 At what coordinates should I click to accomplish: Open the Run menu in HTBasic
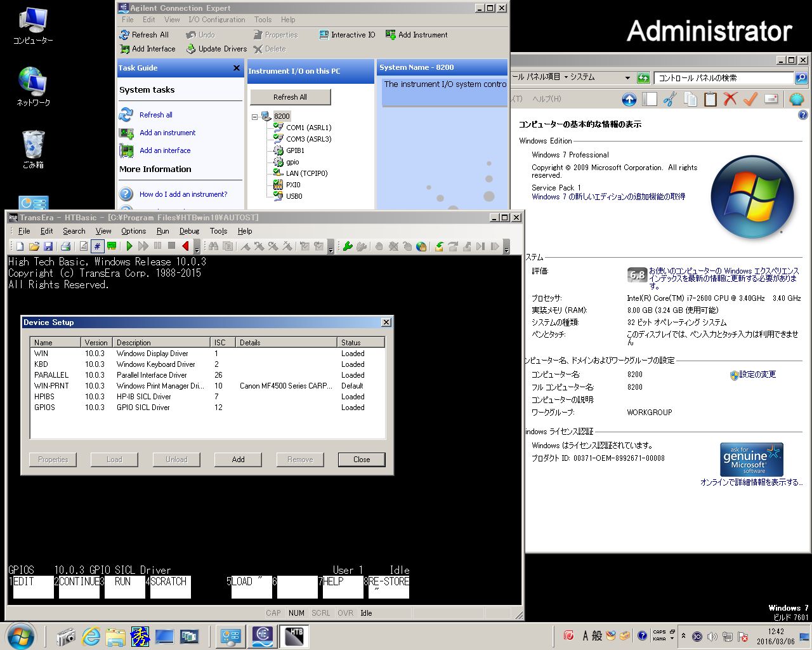coord(163,231)
